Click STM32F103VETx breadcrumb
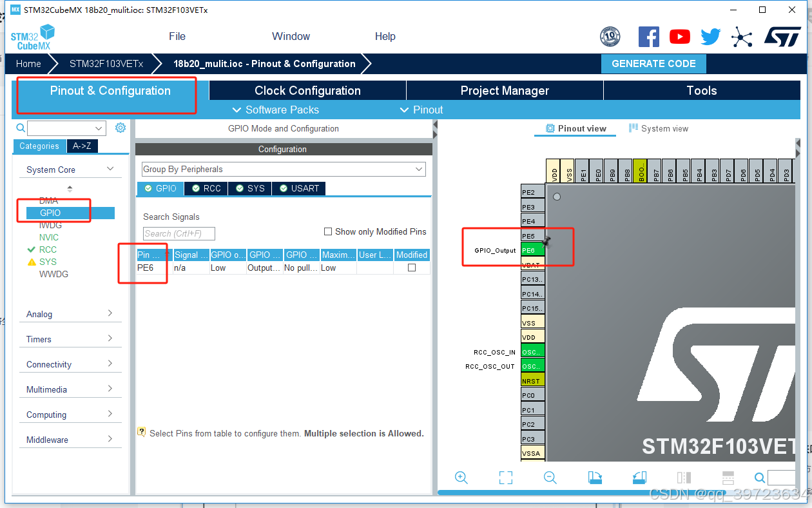 [106, 64]
